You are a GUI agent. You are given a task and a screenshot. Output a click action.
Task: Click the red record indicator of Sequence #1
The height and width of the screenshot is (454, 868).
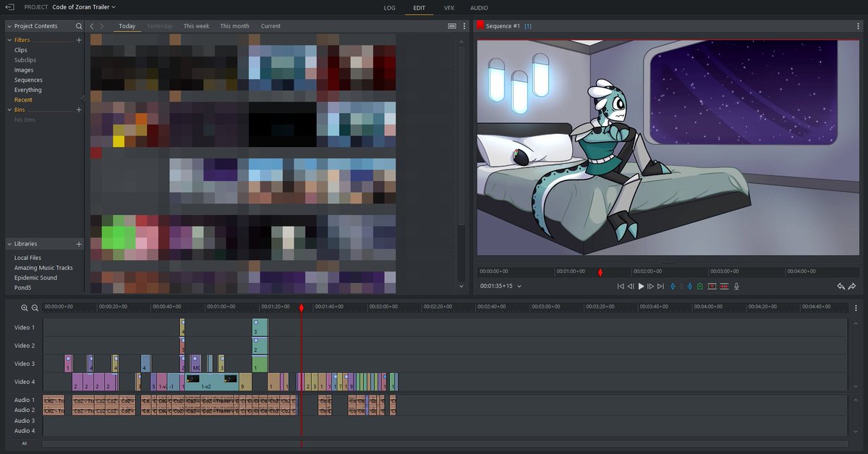tap(480, 25)
